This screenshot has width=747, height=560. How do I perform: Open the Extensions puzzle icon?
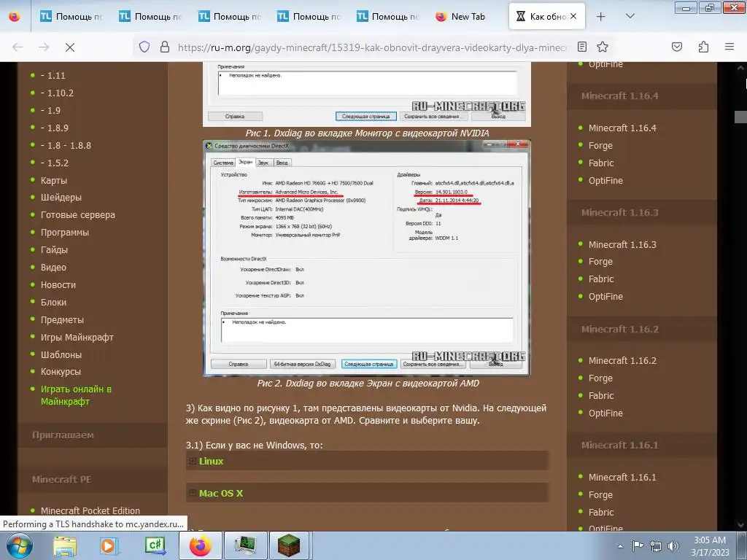tap(704, 47)
